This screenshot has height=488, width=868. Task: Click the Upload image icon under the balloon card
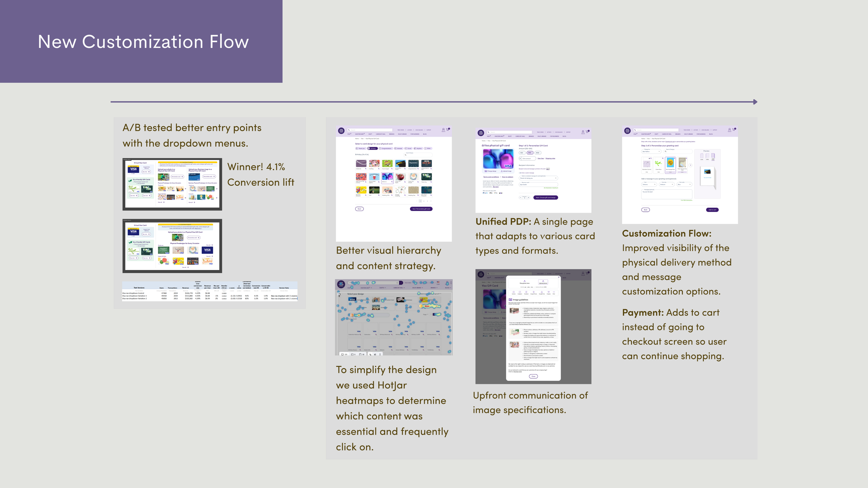pos(502,171)
